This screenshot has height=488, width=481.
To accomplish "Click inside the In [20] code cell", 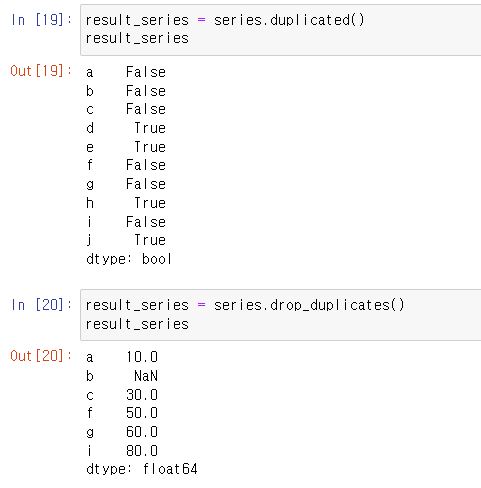I will [281, 315].
